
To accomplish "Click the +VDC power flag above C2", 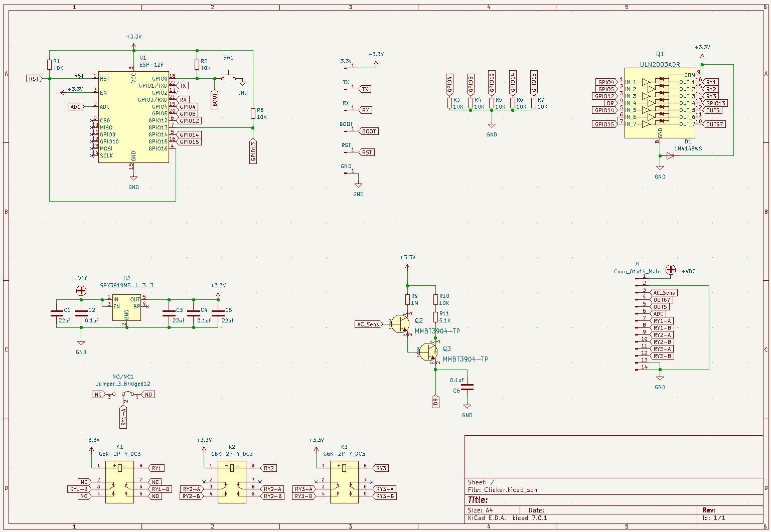I will tap(81, 291).
